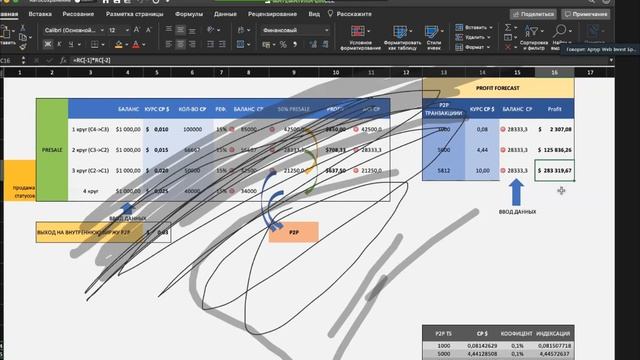Confirm formula entry with checkmark
The image size is (640, 360).
point(49,60)
